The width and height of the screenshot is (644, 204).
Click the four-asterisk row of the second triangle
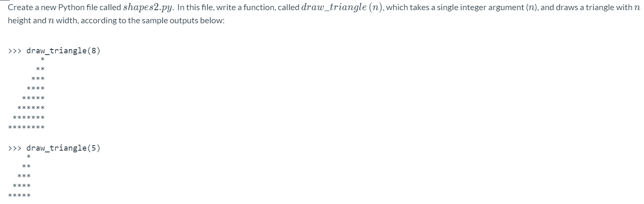(x=22, y=186)
